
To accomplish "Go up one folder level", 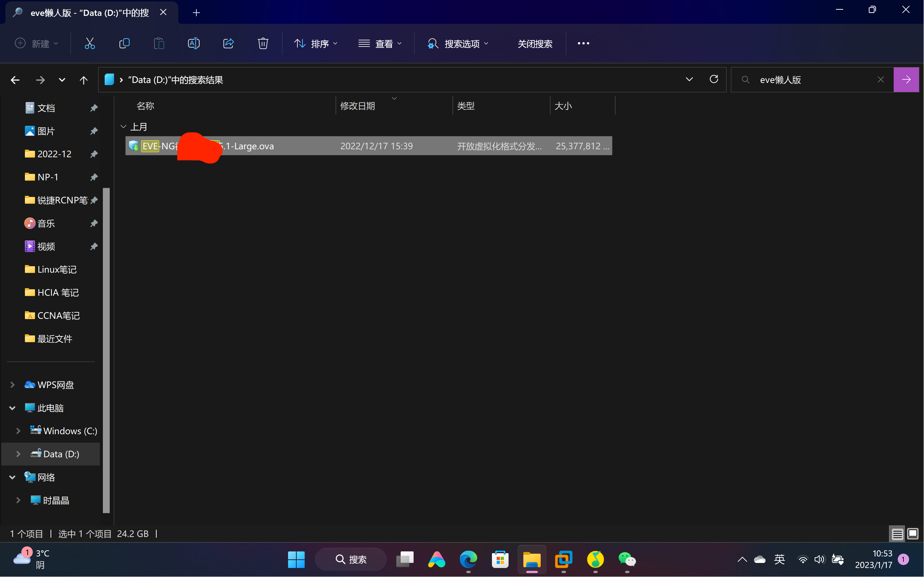I will (84, 80).
